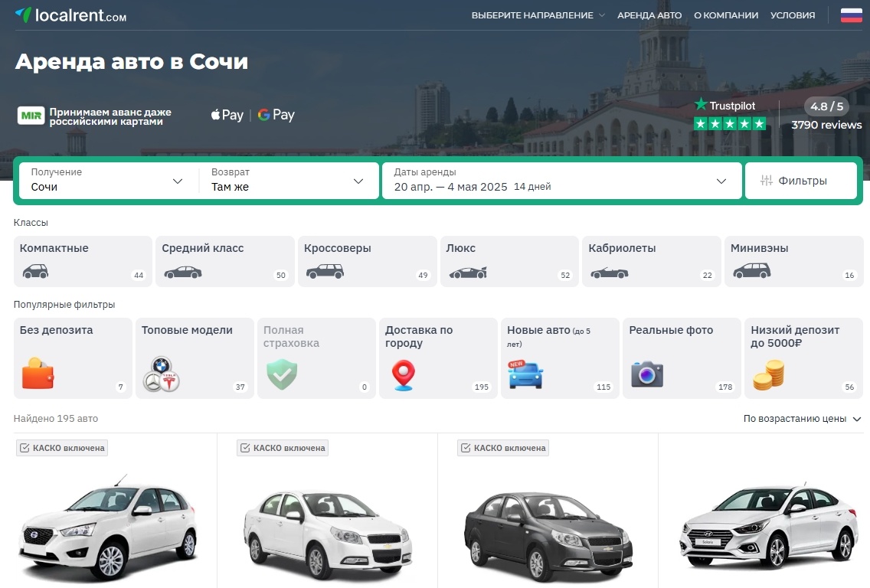Click КАСКО включена on the gray Chevrolet
This screenshot has width=870, height=588.
pyautogui.click(x=502, y=448)
